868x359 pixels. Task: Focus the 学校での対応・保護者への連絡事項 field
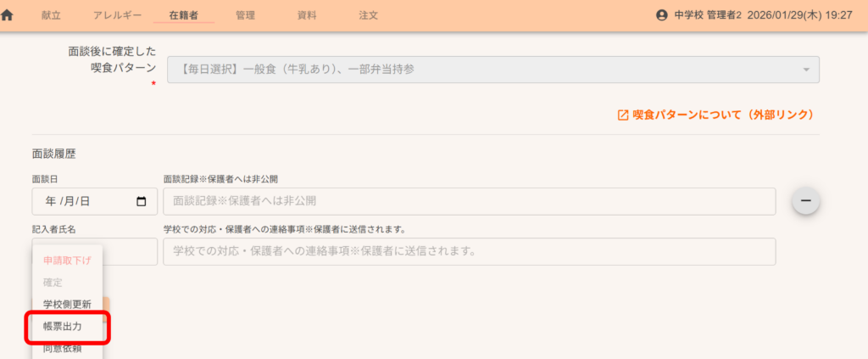click(470, 251)
